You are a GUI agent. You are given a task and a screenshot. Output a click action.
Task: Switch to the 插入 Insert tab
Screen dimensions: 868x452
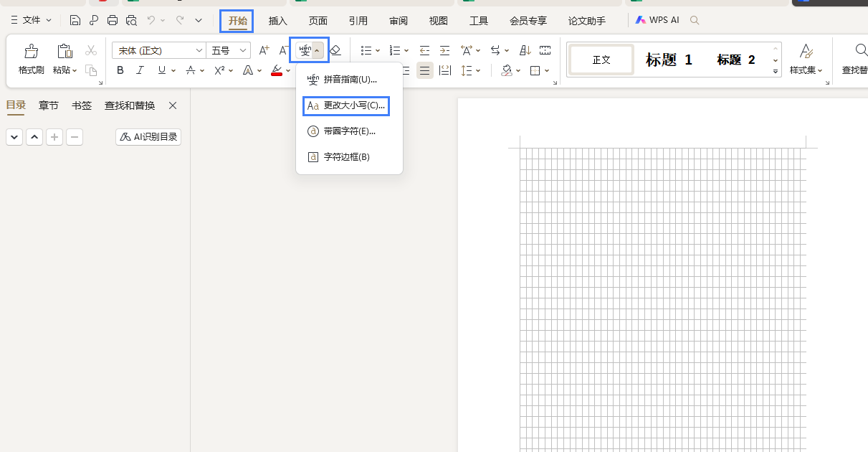point(278,21)
